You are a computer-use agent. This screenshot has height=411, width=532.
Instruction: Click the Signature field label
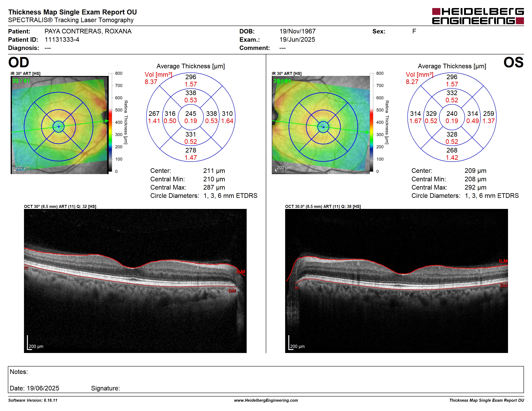(105, 388)
